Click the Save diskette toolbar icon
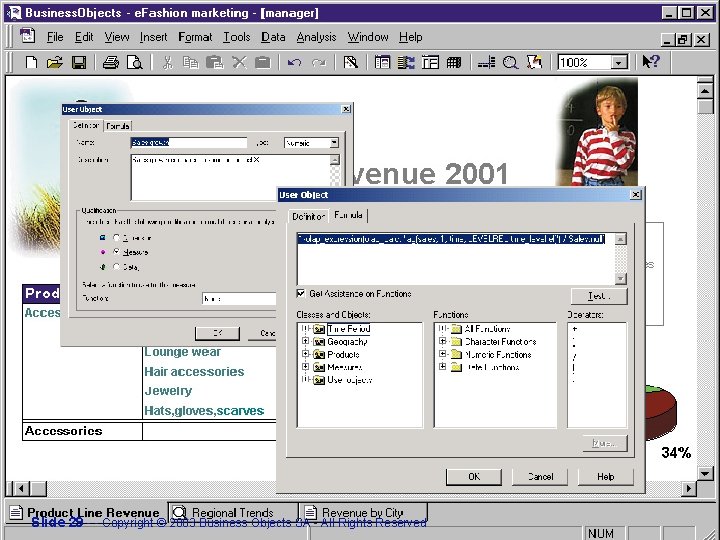 [79, 62]
